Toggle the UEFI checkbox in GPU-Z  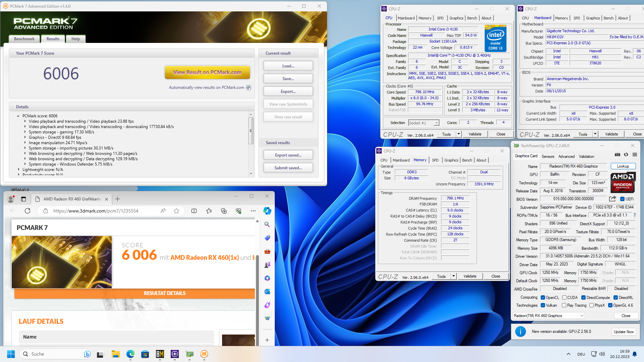[622, 199]
